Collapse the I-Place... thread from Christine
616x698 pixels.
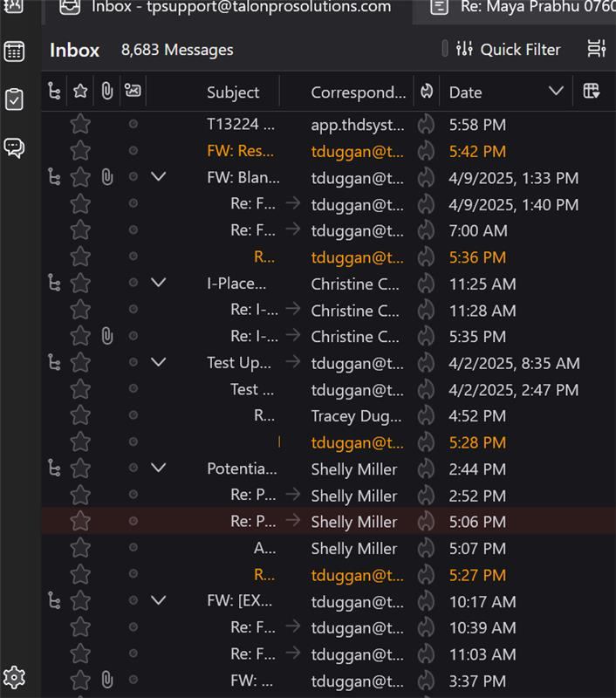[158, 284]
